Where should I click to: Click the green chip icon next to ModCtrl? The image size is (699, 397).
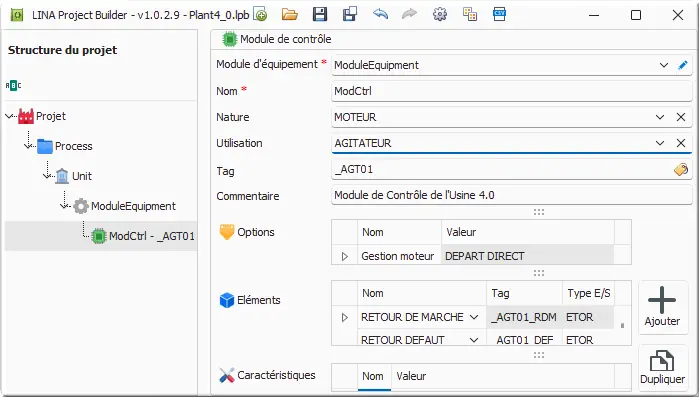[x=99, y=236]
